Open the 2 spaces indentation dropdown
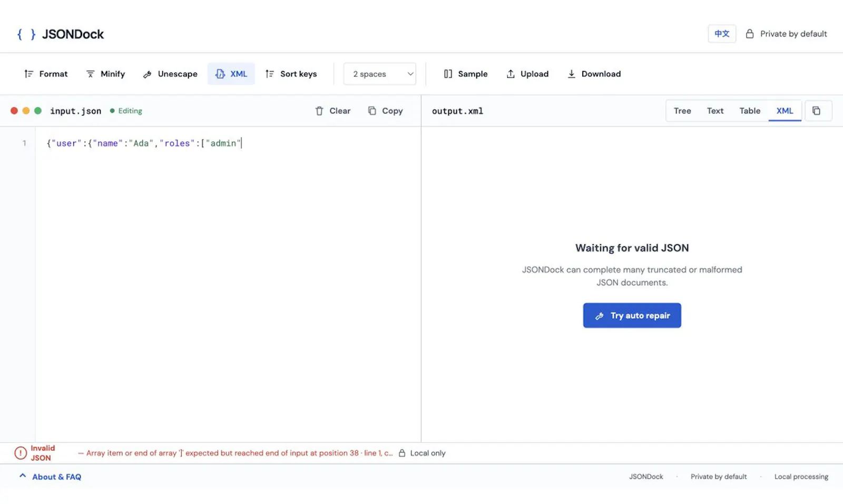 tap(380, 74)
